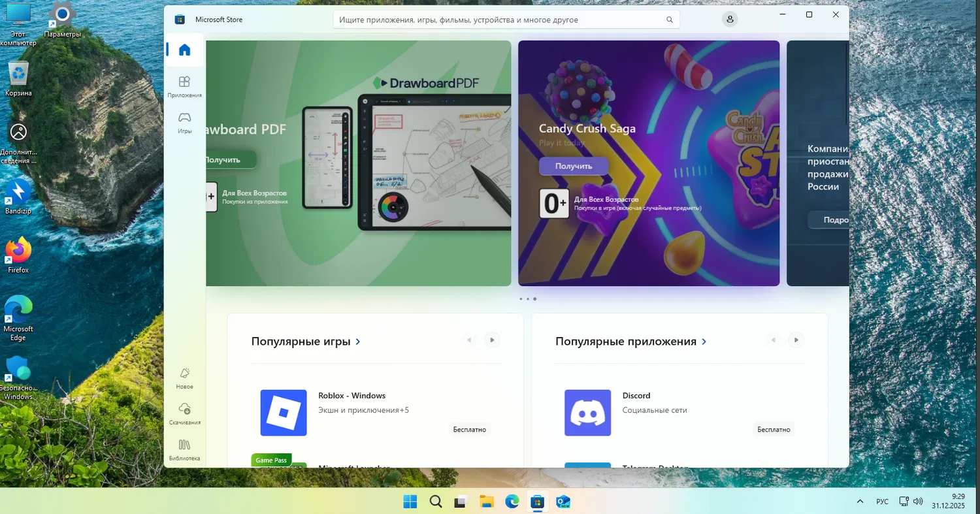The width and height of the screenshot is (980, 514).
Task: Open the Популярные игры section link
Action: click(306, 341)
